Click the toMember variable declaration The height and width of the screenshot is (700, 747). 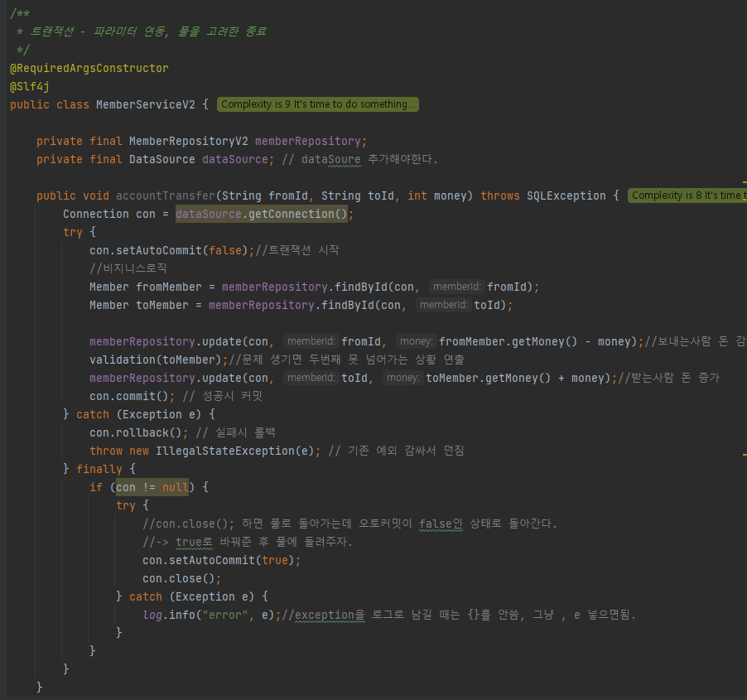pyautogui.click(x=162, y=305)
